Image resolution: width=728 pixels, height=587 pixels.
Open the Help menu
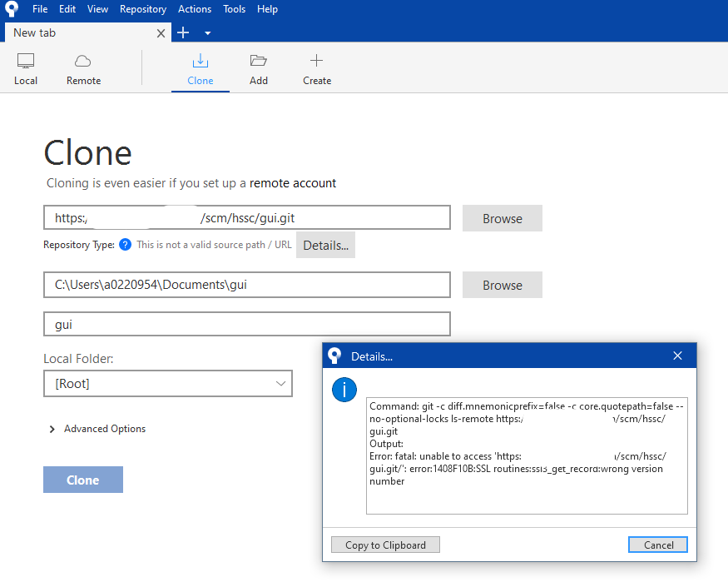[267, 9]
